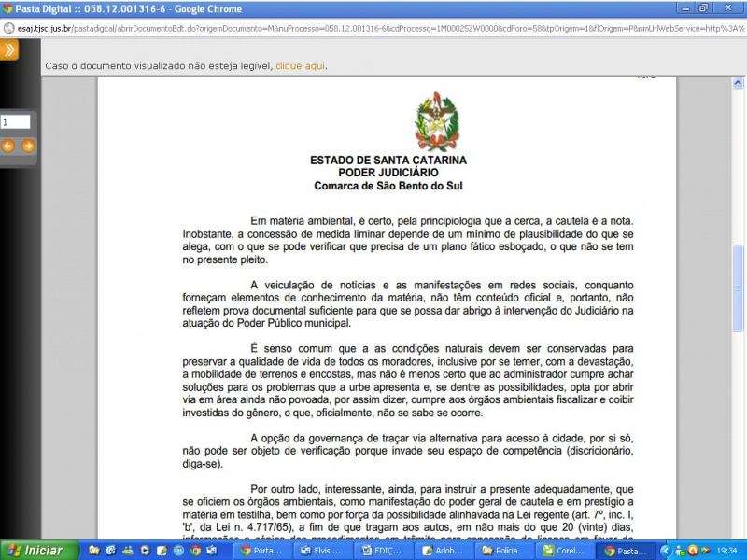Click the heading 'ESTADO DE SANTA CATARINA'
The image size is (747, 560).
388,160
